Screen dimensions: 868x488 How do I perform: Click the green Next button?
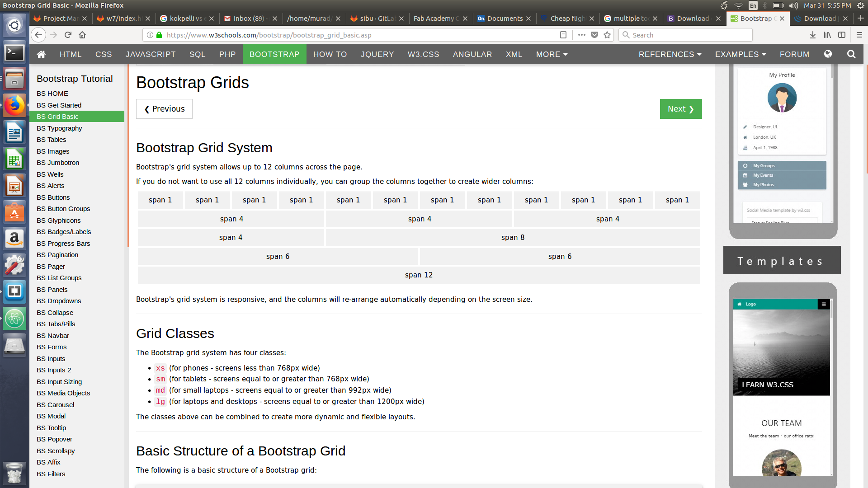(x=681, y=109)
